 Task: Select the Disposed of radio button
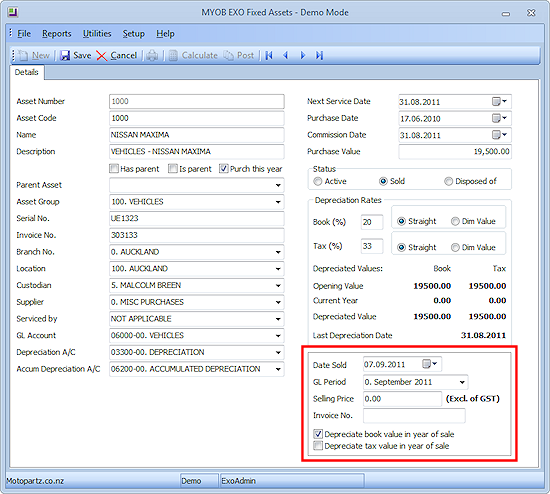point(448,181)
